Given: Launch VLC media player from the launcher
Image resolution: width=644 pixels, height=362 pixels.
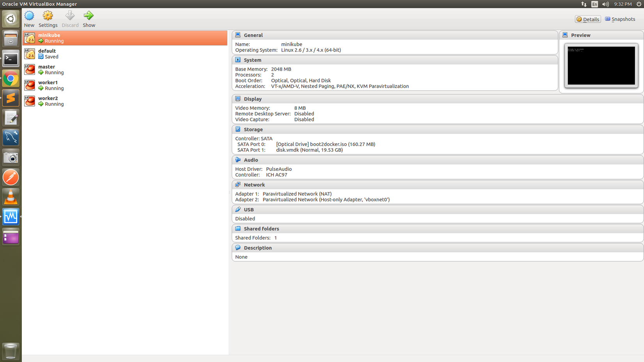Looking at the screenshot, I should point(11,197).
